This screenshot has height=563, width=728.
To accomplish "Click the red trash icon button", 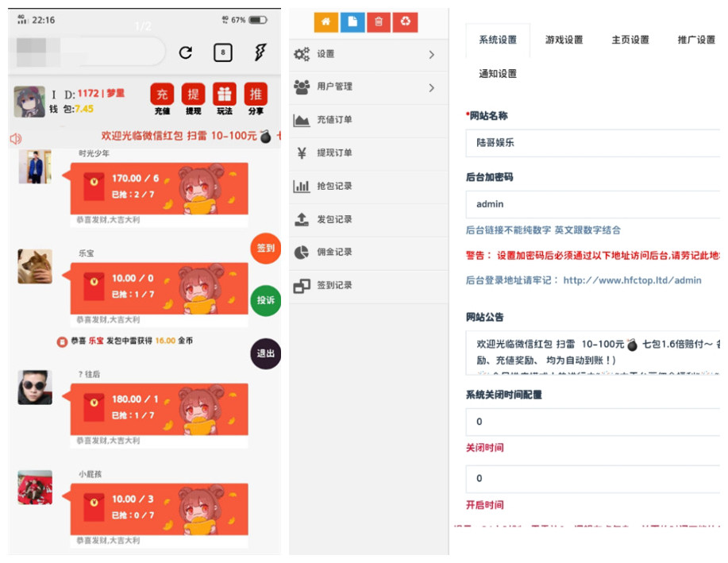I will pyautogui.click(x=379, y=22).
